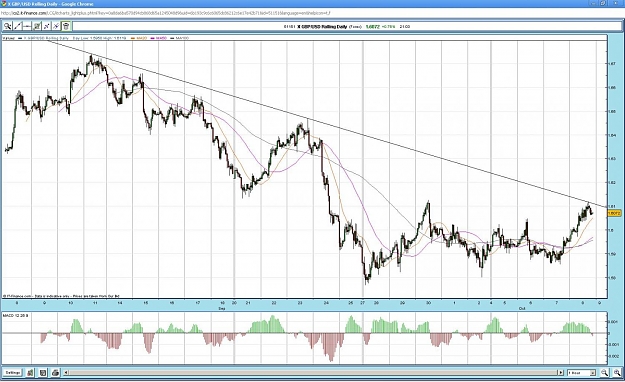Click the sixth top toolbar crossed-line icon
The width and height of the screenshot is (625, 382).
56,26
